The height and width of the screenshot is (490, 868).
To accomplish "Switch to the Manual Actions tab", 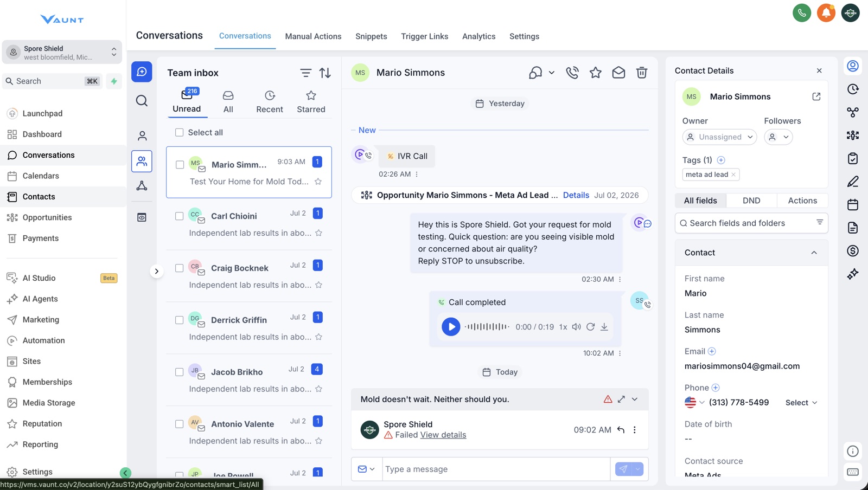I will coord(313,36).
